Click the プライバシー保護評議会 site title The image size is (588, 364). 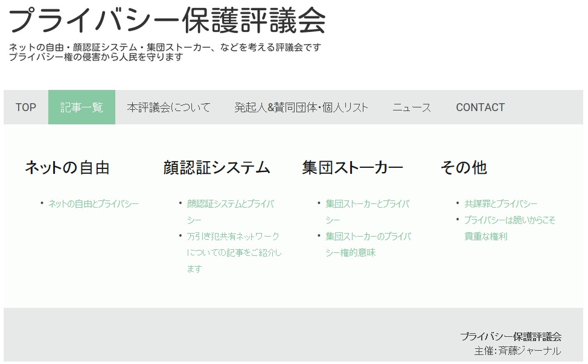[x=167, y=21]
